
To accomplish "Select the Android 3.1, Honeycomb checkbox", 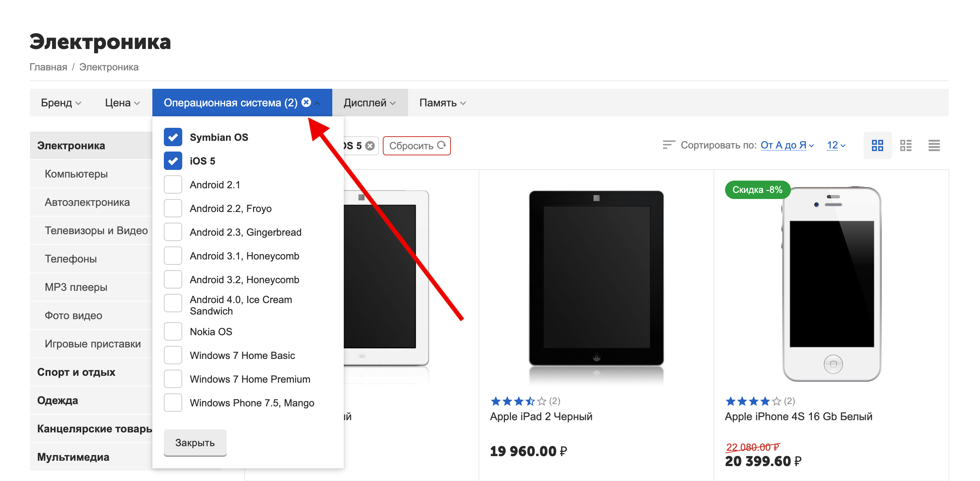I will coord(173,256).
